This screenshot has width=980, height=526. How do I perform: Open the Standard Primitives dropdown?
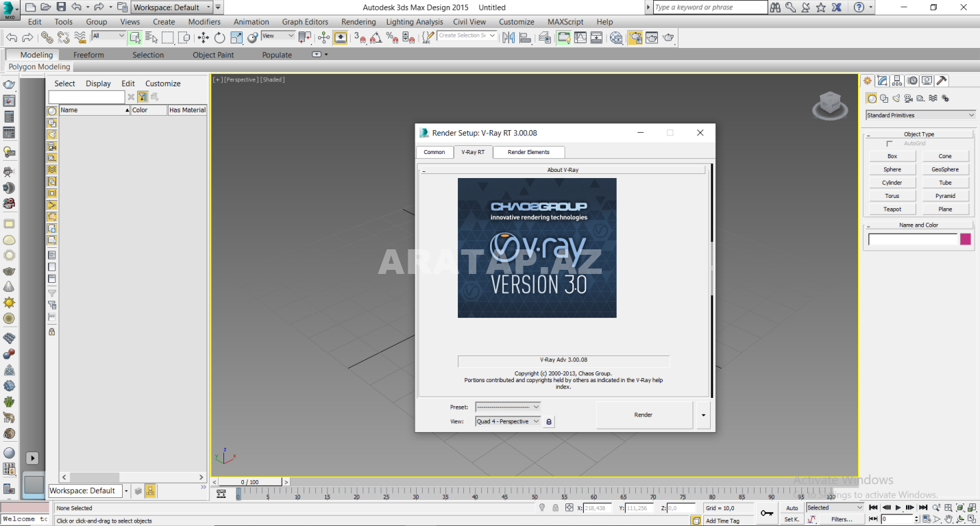920,115
